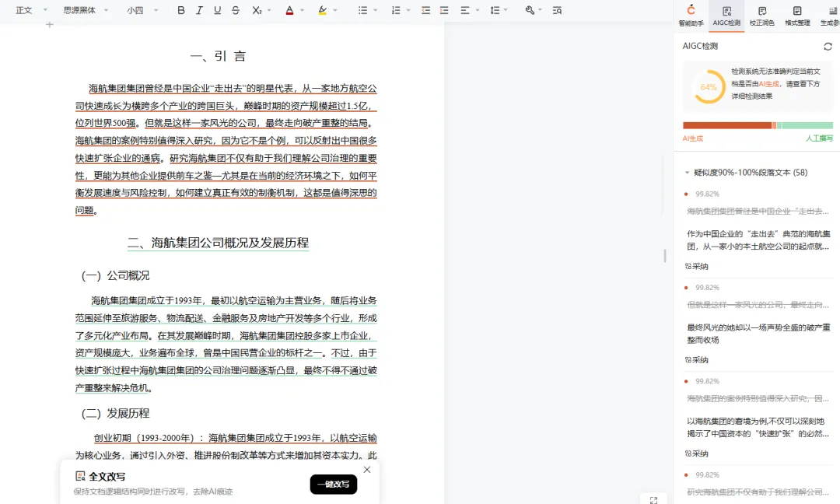
Task: Toggle strikethrough formatting
Action: [x=236, y=10]
